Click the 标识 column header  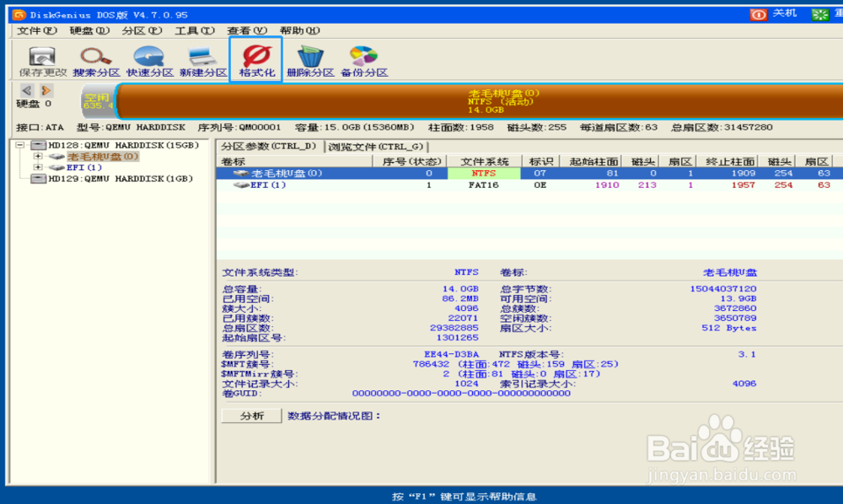540,161
